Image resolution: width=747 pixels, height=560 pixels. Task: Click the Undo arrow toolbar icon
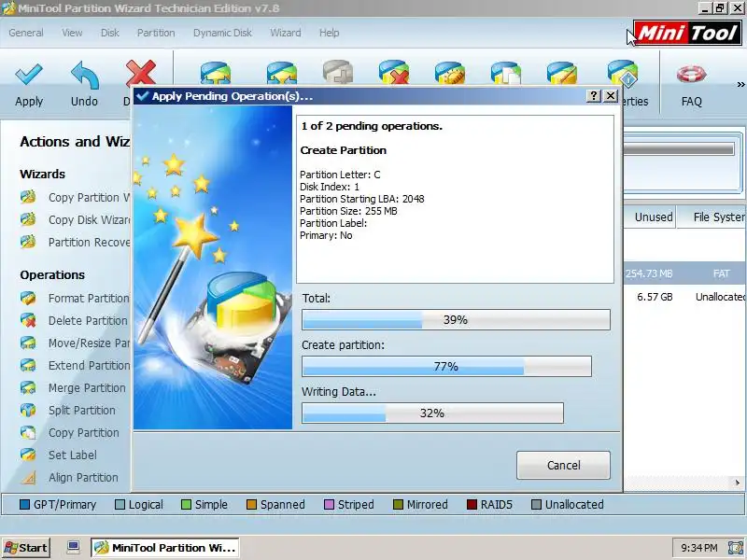(x=84, y=75)
